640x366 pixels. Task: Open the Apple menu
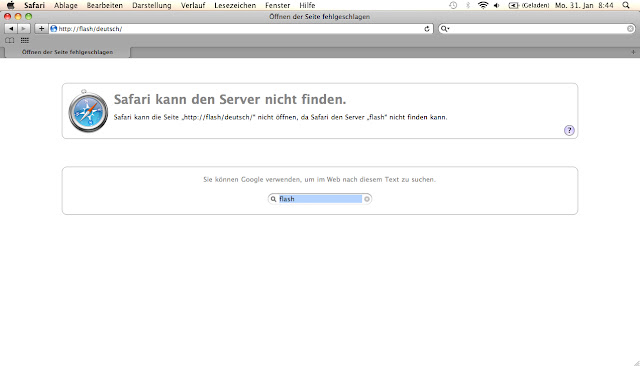click(x=11, y=5)
